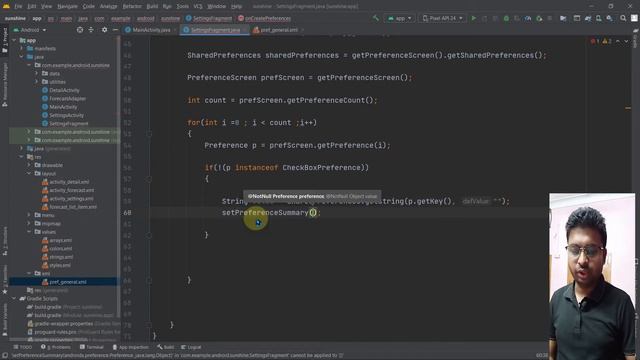
Task: Click the Sync Project with Gradle icon
Action: [588, 18]
